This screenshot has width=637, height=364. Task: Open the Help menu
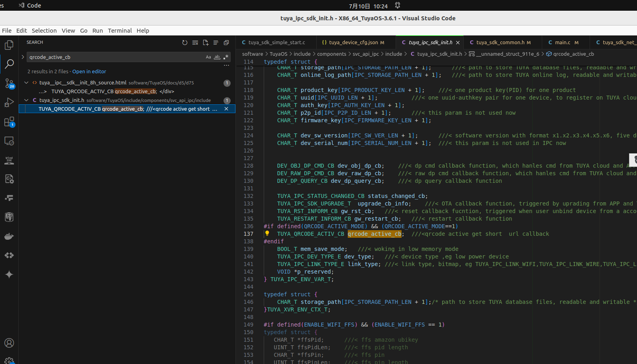[143, 31]
